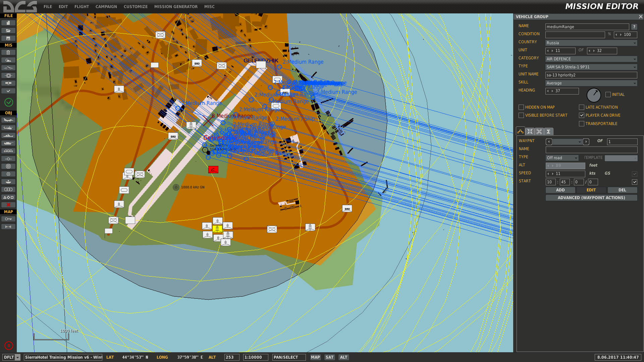Save the current mission
Image resolution: width=644 pixels, height=362 pixels.
[x=8, y=38]
